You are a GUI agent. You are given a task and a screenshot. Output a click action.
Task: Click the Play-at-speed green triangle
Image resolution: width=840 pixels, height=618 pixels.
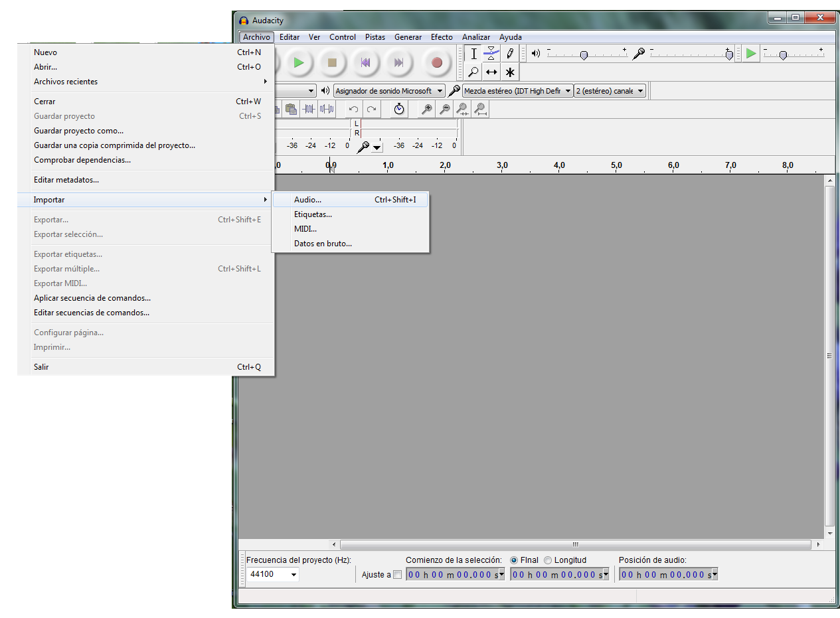click(x=750, y=54)
